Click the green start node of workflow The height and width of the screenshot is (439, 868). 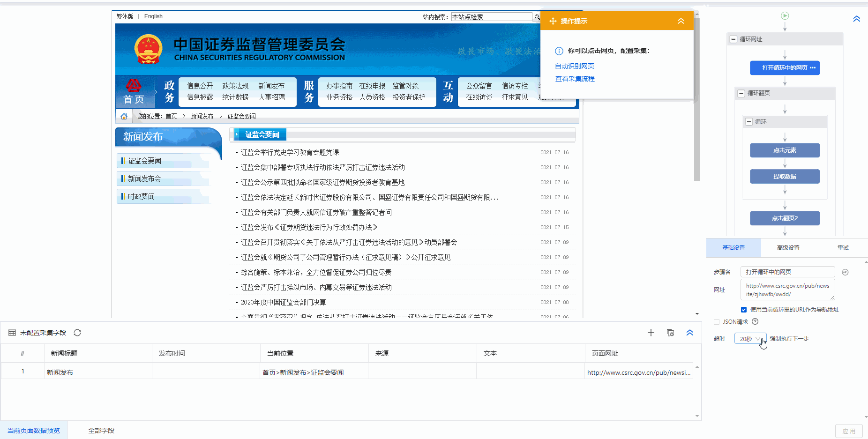coord(785,16)
